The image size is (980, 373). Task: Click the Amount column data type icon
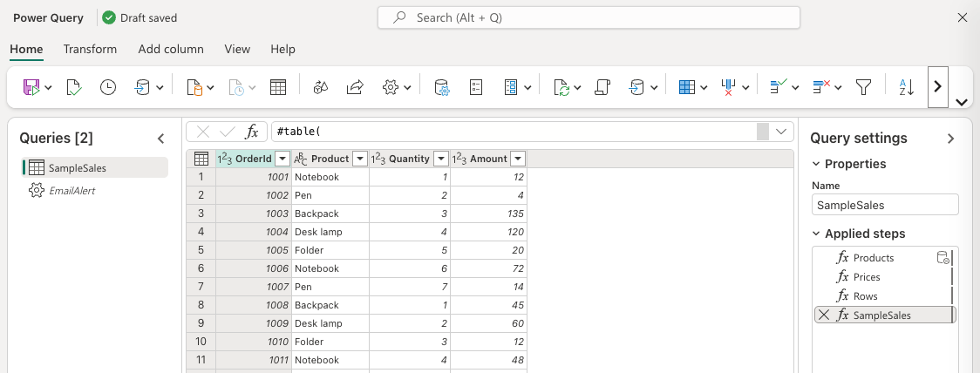459,159
